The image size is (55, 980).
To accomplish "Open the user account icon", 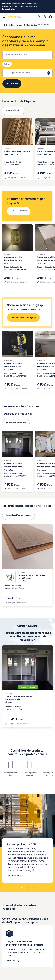I will coord(45,17).
